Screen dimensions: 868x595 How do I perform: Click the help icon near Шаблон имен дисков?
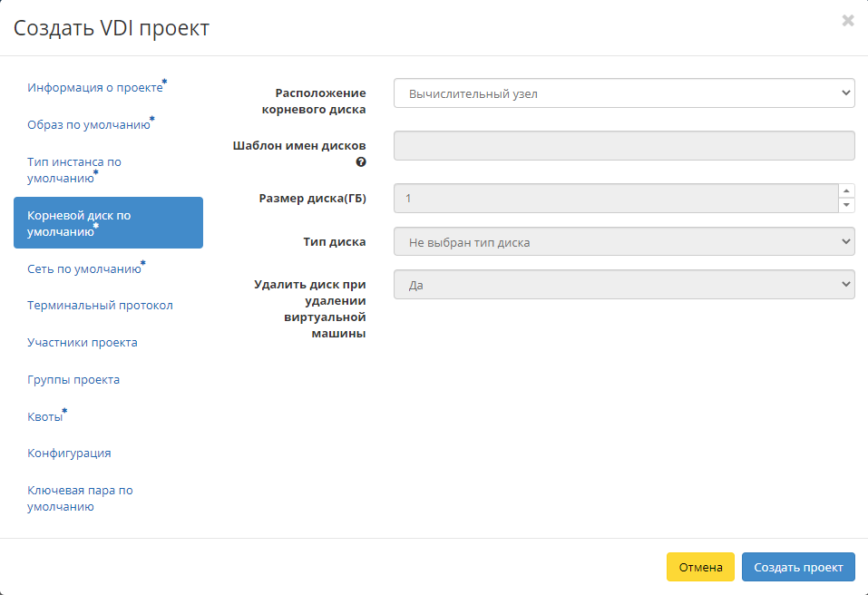tap(361, 162)
